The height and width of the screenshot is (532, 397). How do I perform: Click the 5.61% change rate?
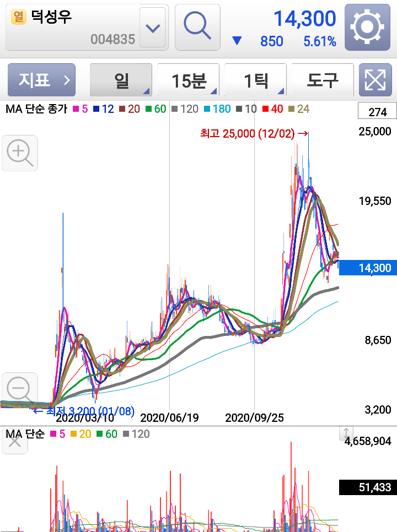pos(320,41)
